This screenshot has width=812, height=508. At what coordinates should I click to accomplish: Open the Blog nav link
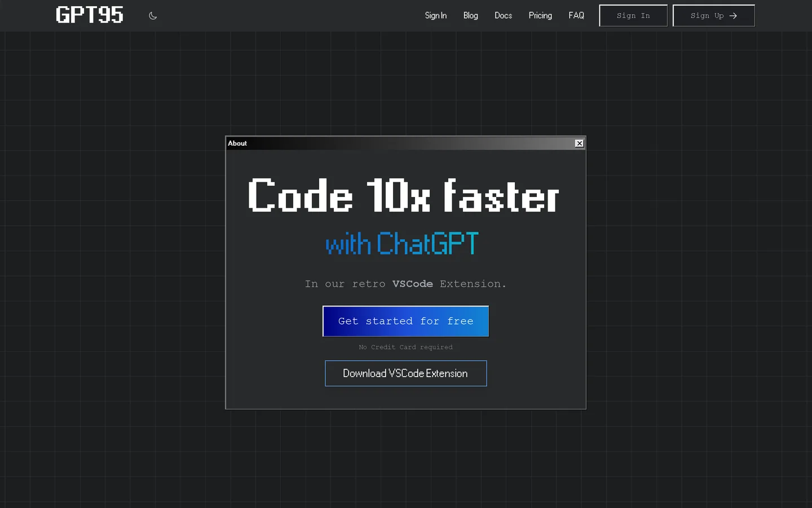[x=470, y=15]
